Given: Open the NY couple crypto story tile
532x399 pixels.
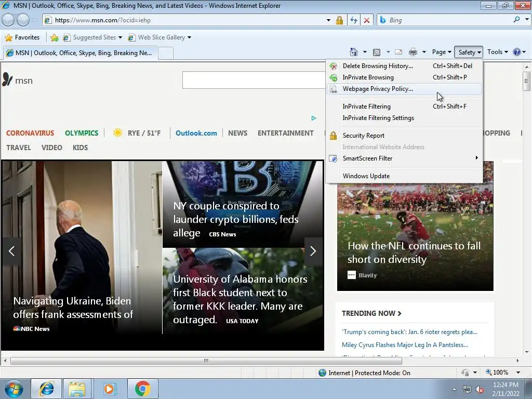Looking at the screenshot, I should pyautogui.click(x=243, y=204).
